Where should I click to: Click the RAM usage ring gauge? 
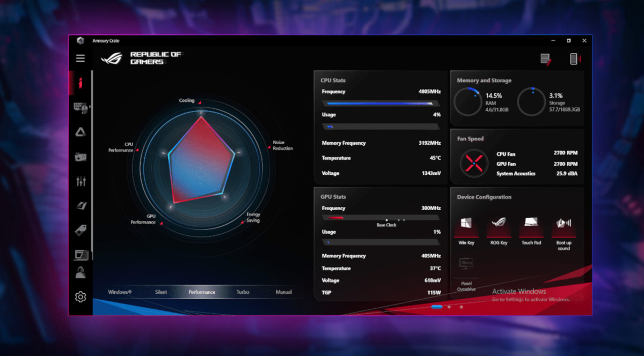[x=468, y=102]
